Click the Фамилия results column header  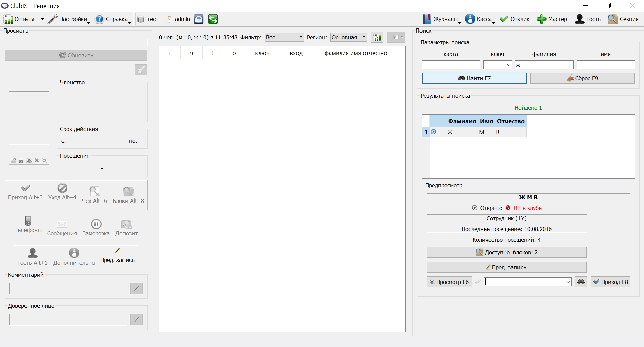(x=462, y=121)
